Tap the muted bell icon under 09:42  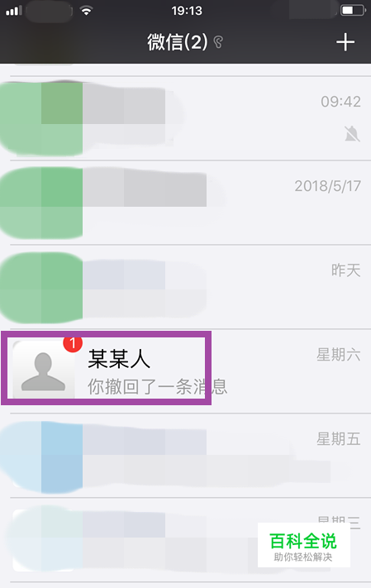352,134
